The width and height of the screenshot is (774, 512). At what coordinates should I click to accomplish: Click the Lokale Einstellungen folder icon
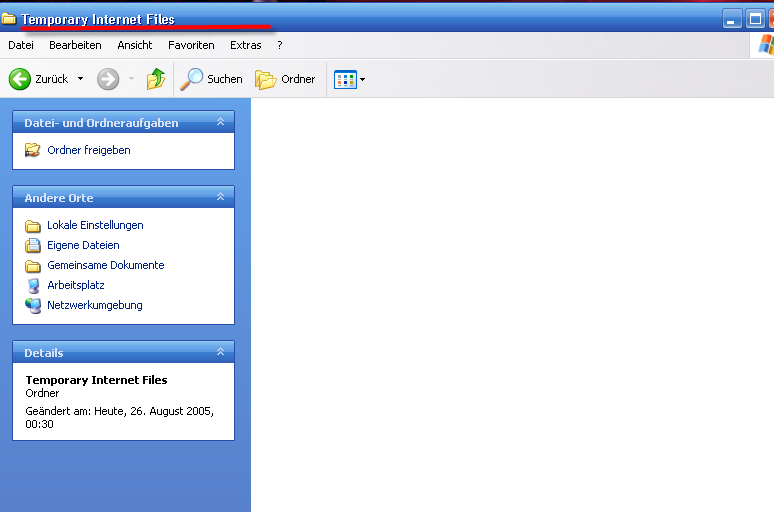coord(33,226)
